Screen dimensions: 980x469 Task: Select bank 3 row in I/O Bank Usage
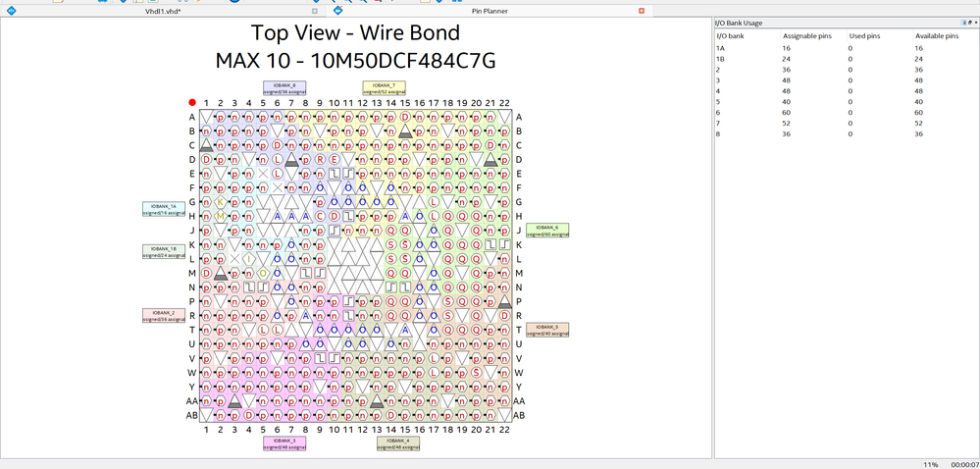coord(847,80)
